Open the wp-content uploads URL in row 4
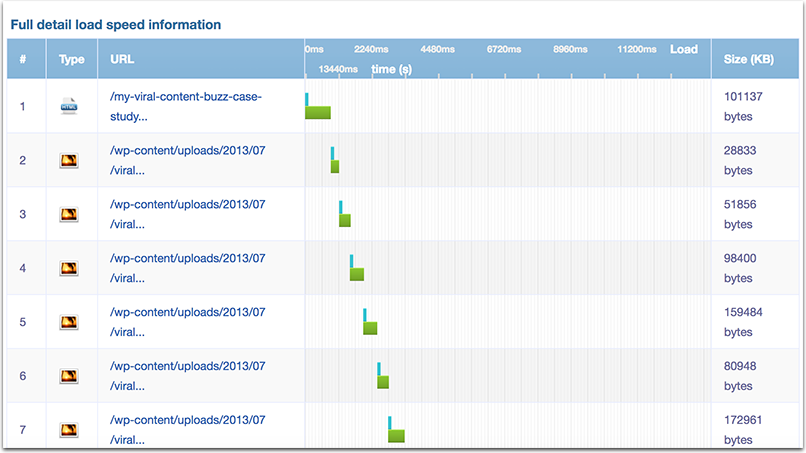Screen dimensions: 806x453 click(188, 268)
